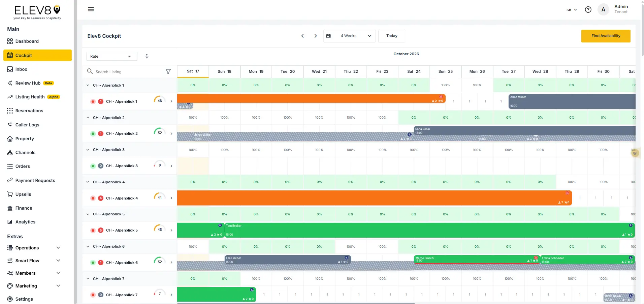Viewport: 644px width, 304px height.
Task: Open Orders in sidebar
Action: pyautogui.click(x=37, y=166)
